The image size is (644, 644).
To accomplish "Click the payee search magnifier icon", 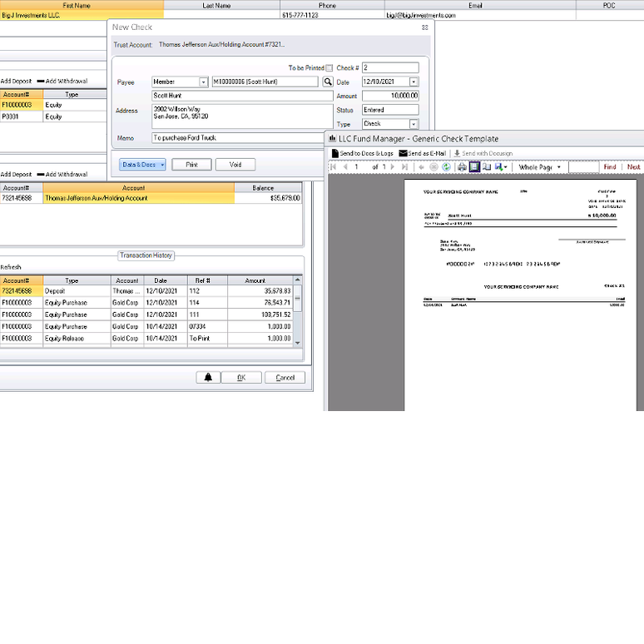I will point(328,82).
